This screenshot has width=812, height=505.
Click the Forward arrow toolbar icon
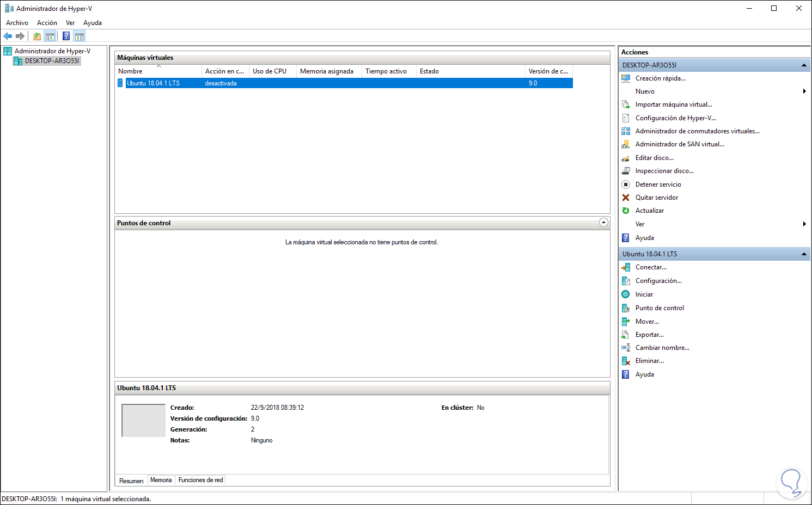click(20, 36)
